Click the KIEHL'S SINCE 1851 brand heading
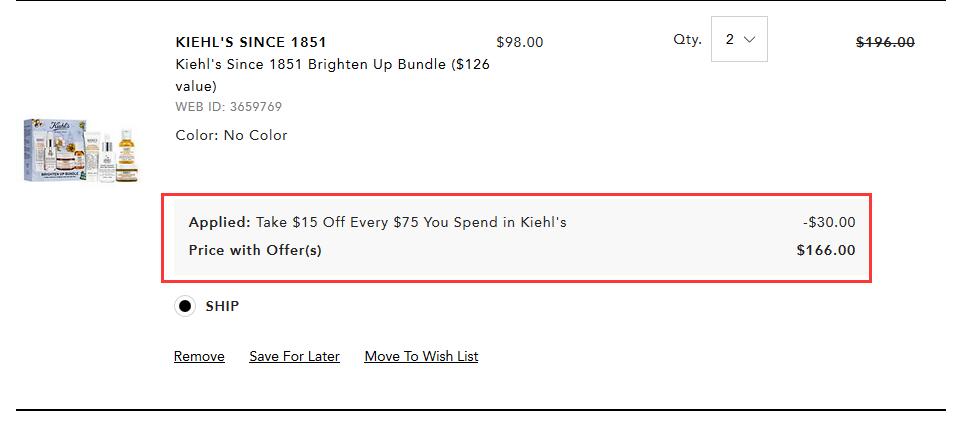 pyautogui.click(x=251, y=42)
